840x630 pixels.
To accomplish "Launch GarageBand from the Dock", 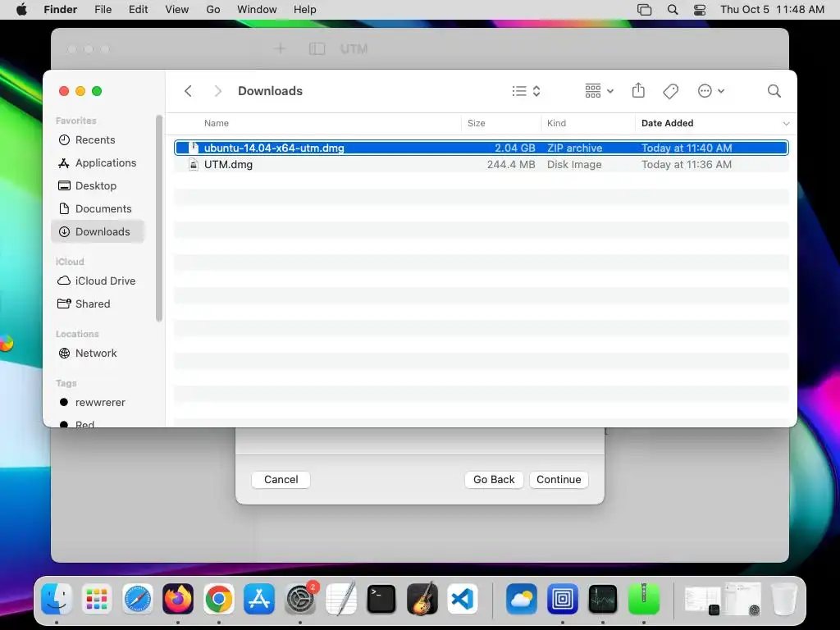I will click(x=422, y=598).
